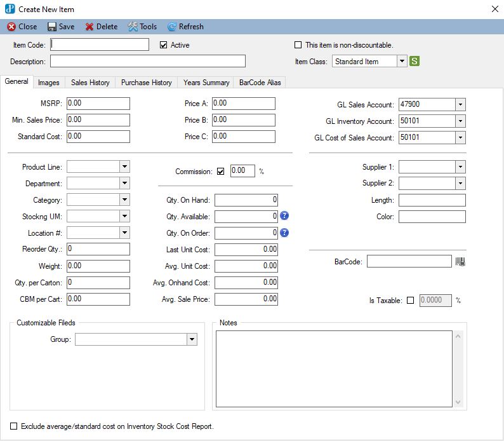Screen dimensions: 504x441
Task: Enable the Is Taxable checkbox
Action: (410, 301)
